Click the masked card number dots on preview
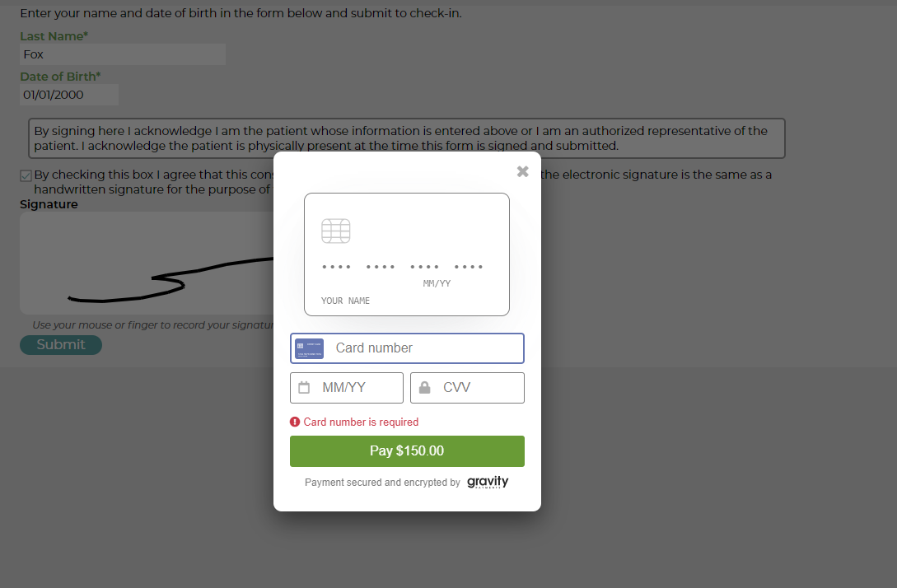The height and width of the screenshot is (588, 897). point(403,267)
